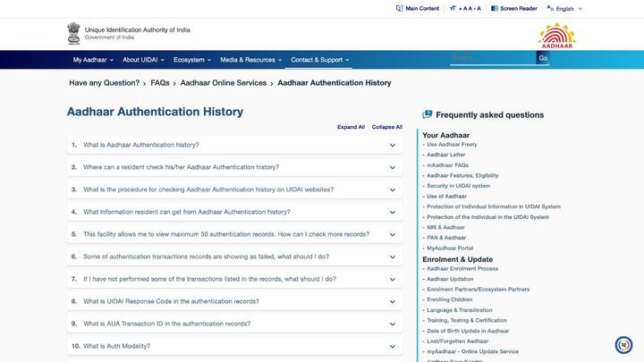Expand question 7 about transactions not performed
The width and height of the screenshot is (644, 362).
(x=234, y=279)
